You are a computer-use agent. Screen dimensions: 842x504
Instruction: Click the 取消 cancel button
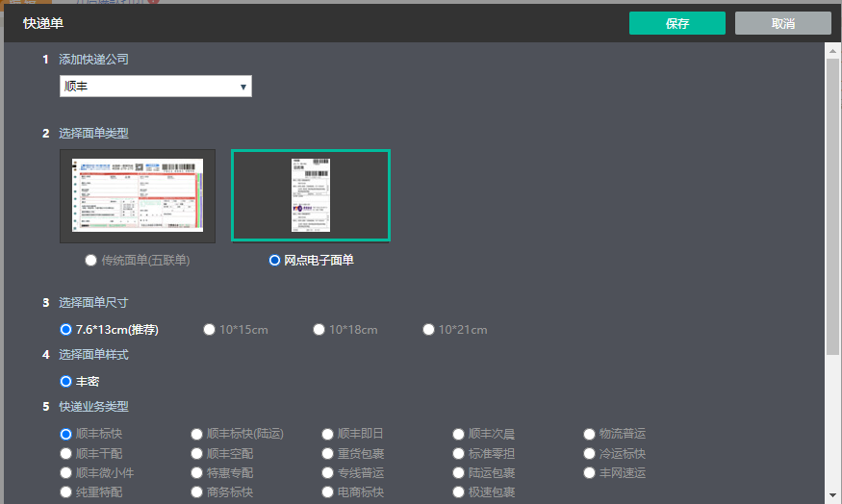click(x=783, y=23)
